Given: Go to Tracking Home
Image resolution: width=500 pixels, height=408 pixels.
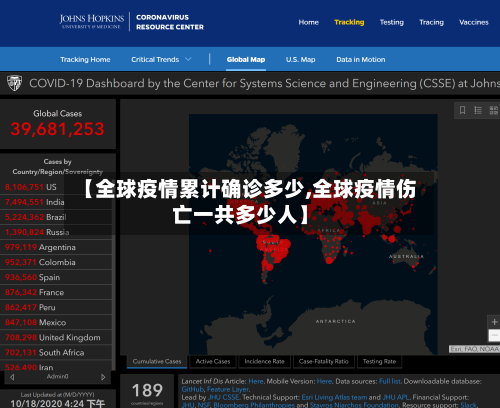Looking at the screenshot, I should (x=85, y=59).
